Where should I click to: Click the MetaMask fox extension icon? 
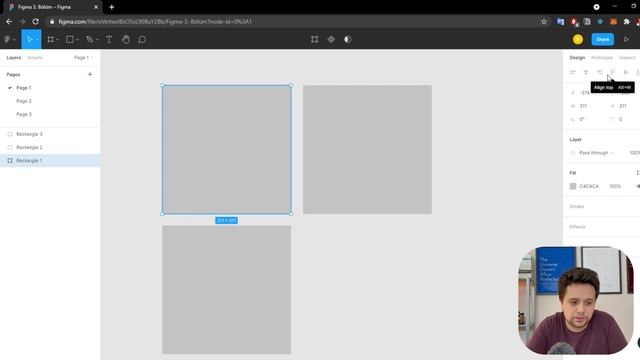613,22
